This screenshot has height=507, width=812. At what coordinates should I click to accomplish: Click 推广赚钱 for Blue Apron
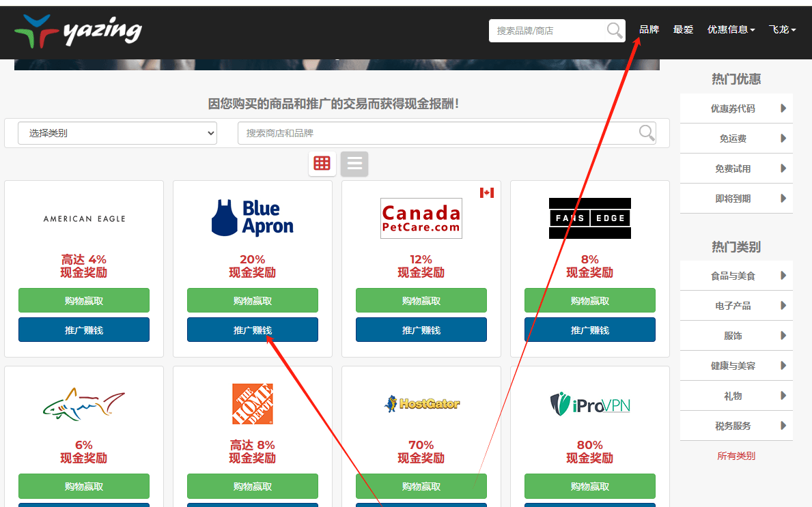253,330
